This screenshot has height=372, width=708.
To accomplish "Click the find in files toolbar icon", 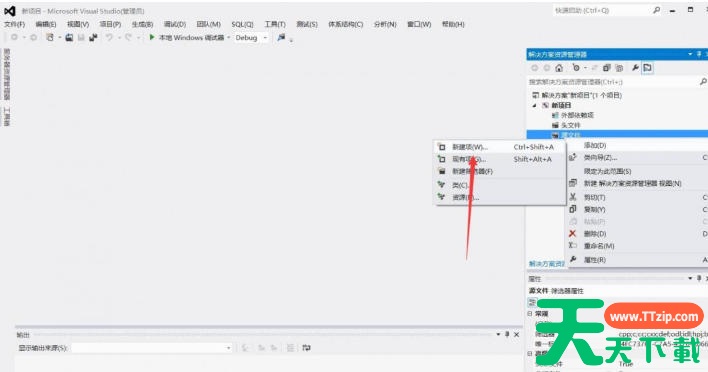I will [281, 37].
